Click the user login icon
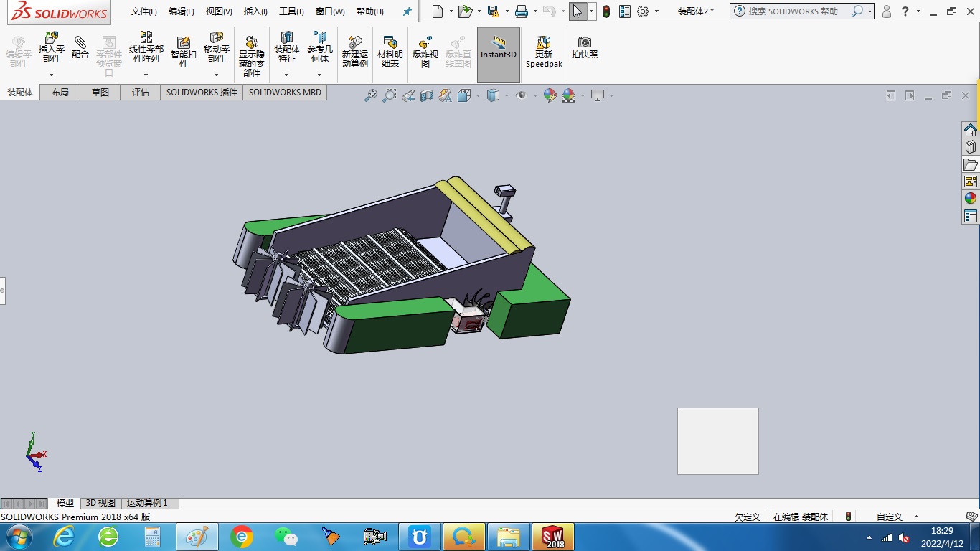Viewport: 980px width, 551px height. click(x=887, y=11)
